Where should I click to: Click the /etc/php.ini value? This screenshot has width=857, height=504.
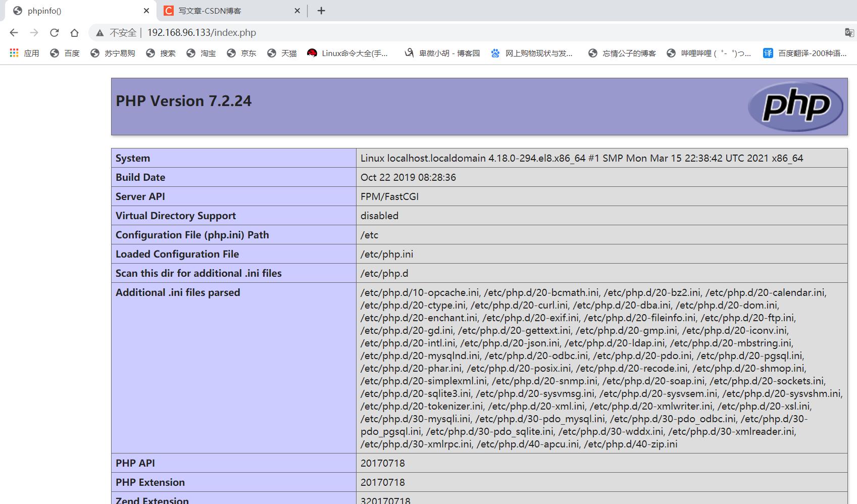pyautogui.click(x=387, y=254)
